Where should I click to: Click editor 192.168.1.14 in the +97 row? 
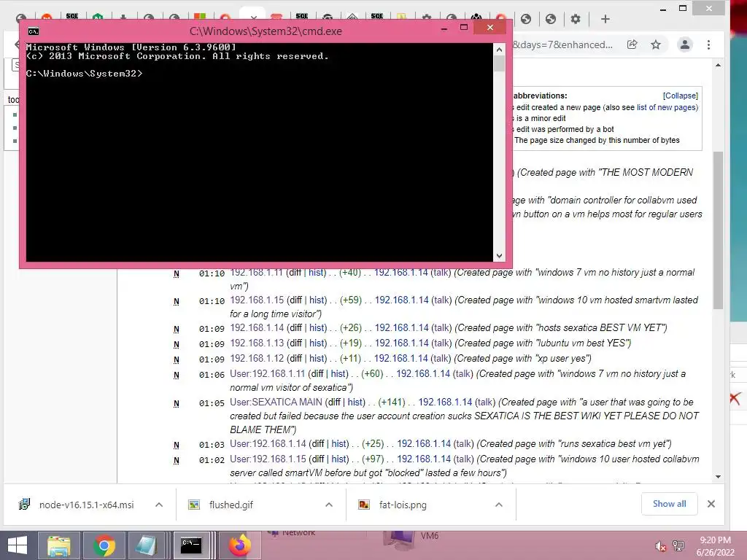[424, 459]
